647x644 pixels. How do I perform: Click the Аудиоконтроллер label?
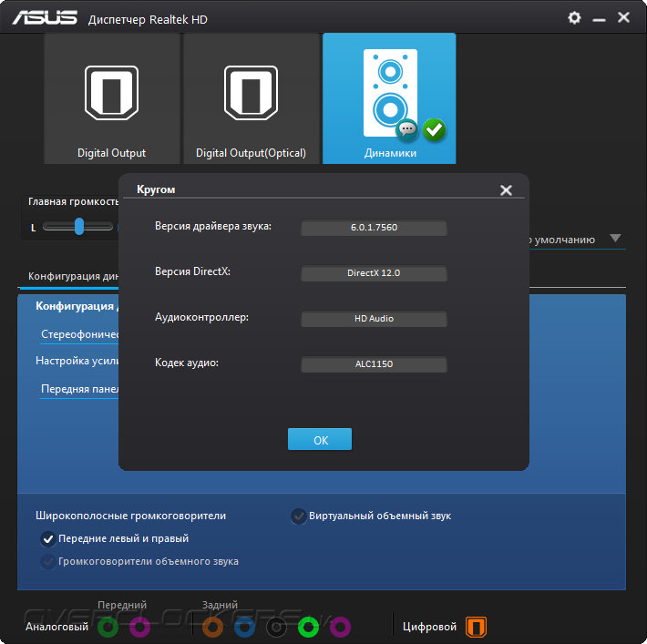coord(201,317)
